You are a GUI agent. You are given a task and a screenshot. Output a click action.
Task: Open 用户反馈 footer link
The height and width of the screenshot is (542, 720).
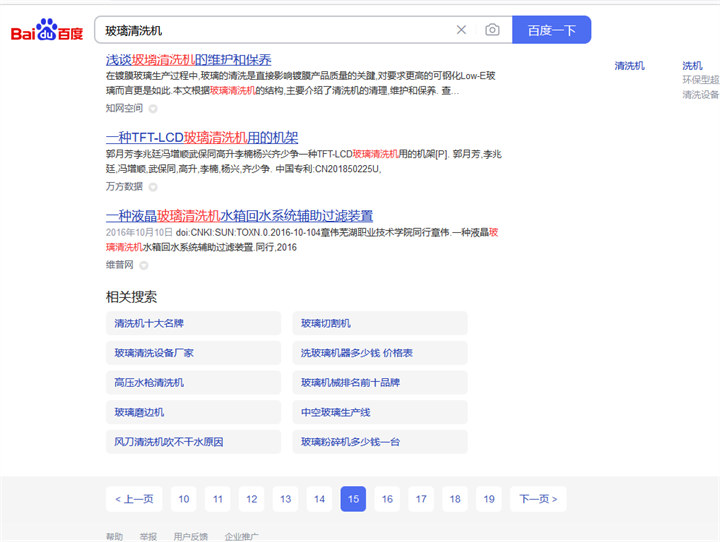click(190, 537)
